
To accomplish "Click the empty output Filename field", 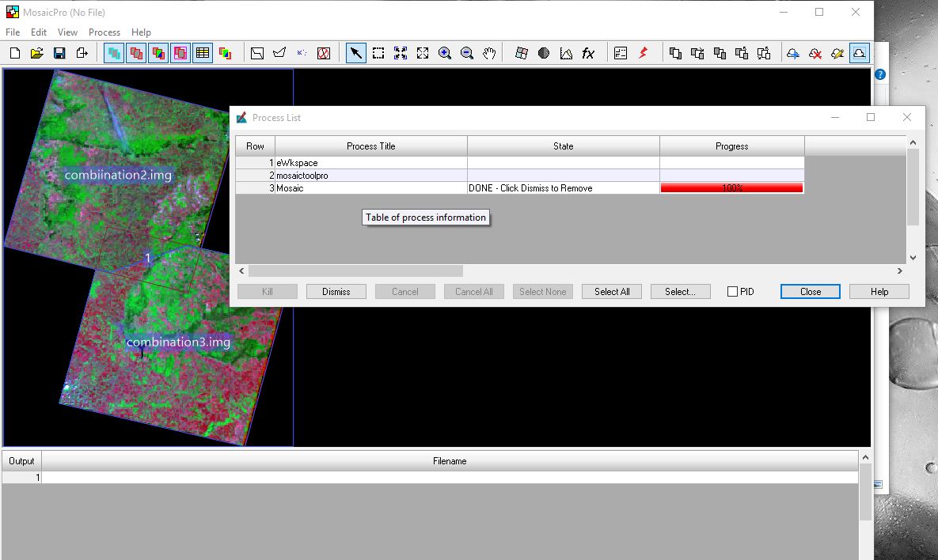I will tap(449, 478).
